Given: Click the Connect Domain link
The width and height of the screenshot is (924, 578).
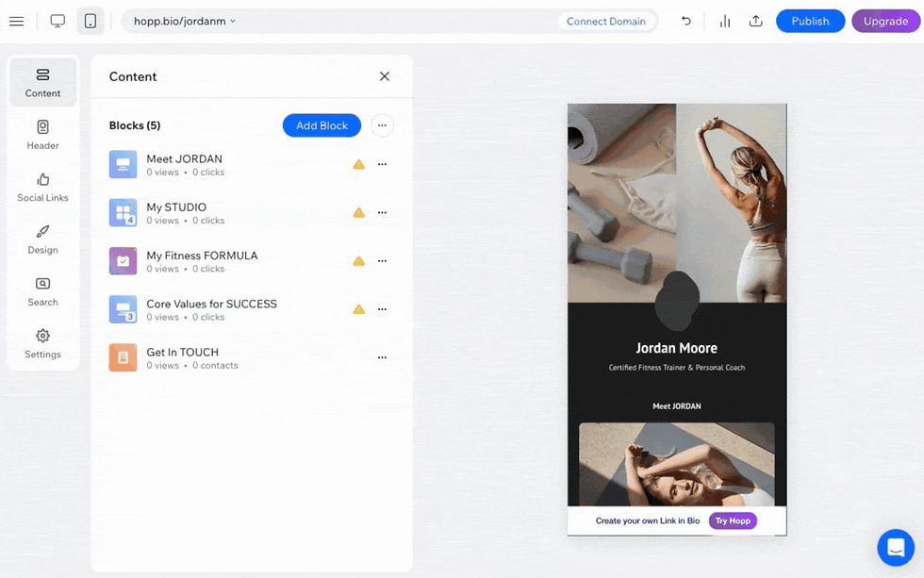Looking at the screenshot, I should point(605,21).
